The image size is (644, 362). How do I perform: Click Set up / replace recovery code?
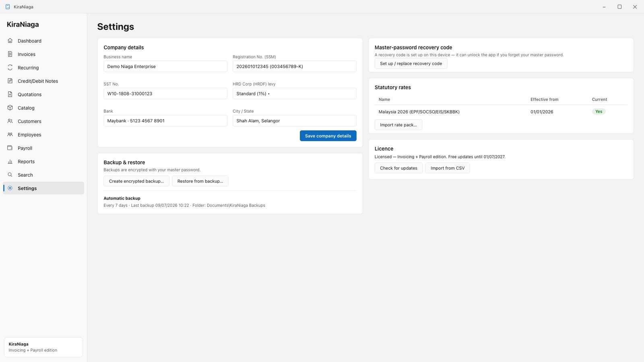[411, 64]
